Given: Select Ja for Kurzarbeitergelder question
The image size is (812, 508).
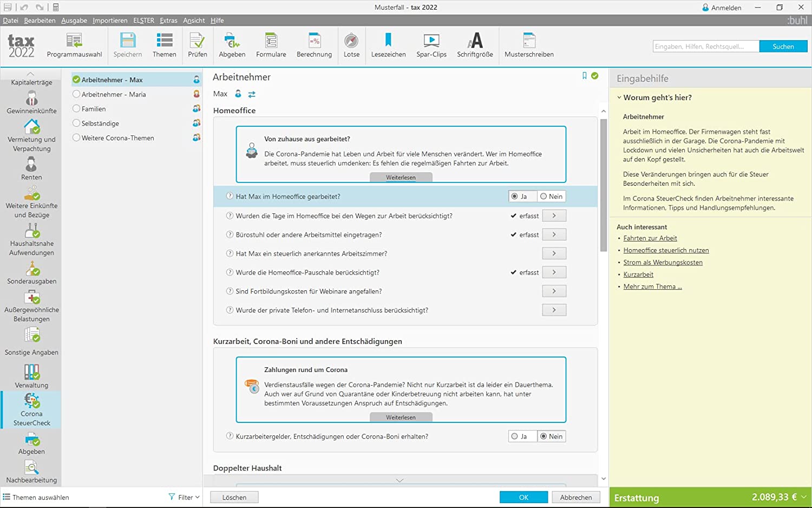Looking at the screenshot, I should coord(519,437).
